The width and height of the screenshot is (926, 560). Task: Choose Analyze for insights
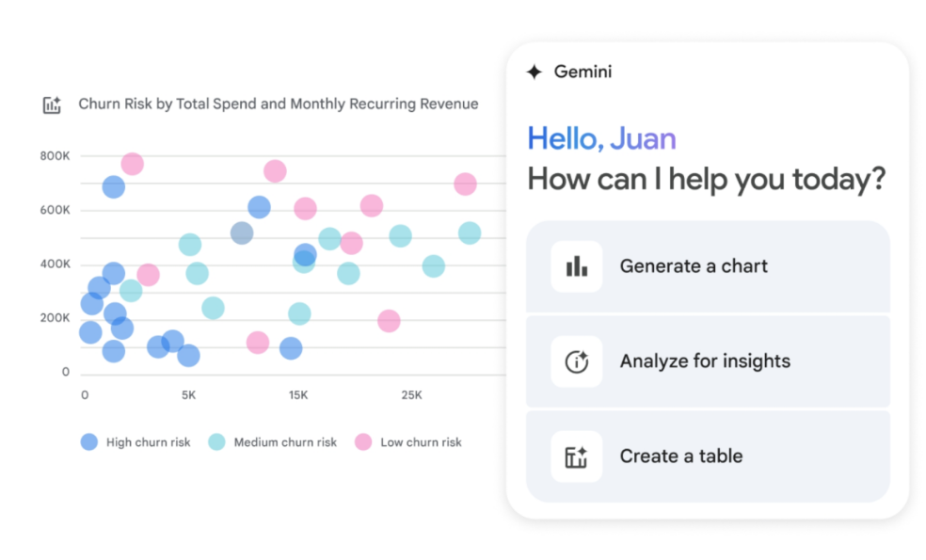pyautogui.click(x=708, y=361)
